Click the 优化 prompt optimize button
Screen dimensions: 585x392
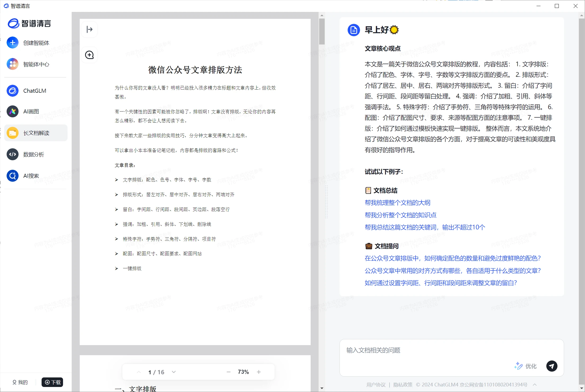pyautogui.click(x=525, y=366)
